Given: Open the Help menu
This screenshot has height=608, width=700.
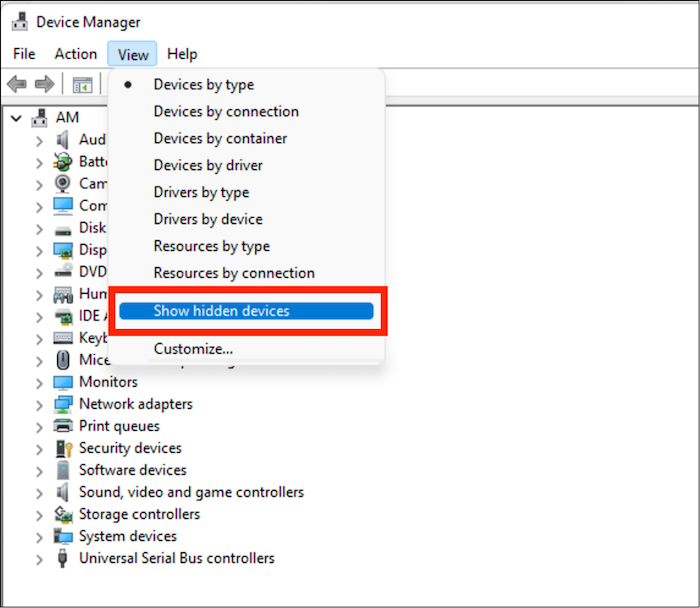Looking at the screenshot, I should 182,54.
